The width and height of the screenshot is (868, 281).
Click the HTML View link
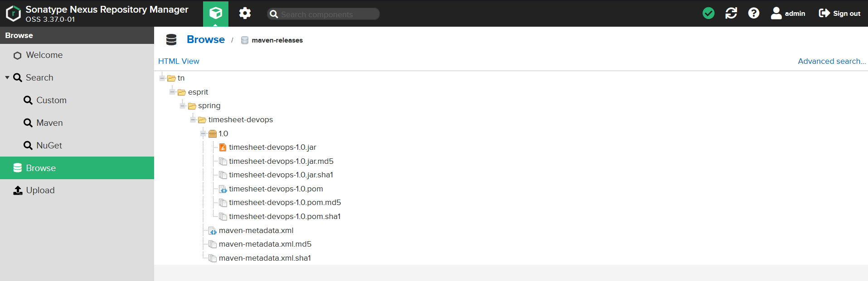click(179, 61)
